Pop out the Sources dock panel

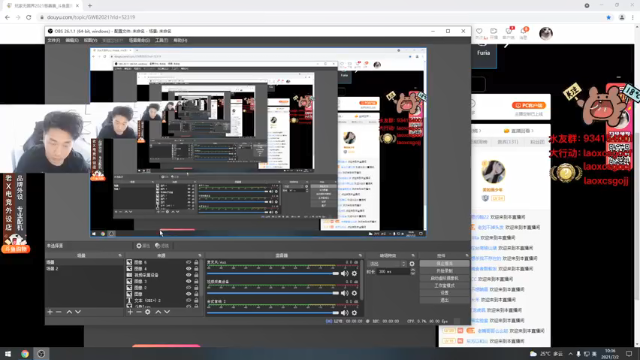pos(200,256)
